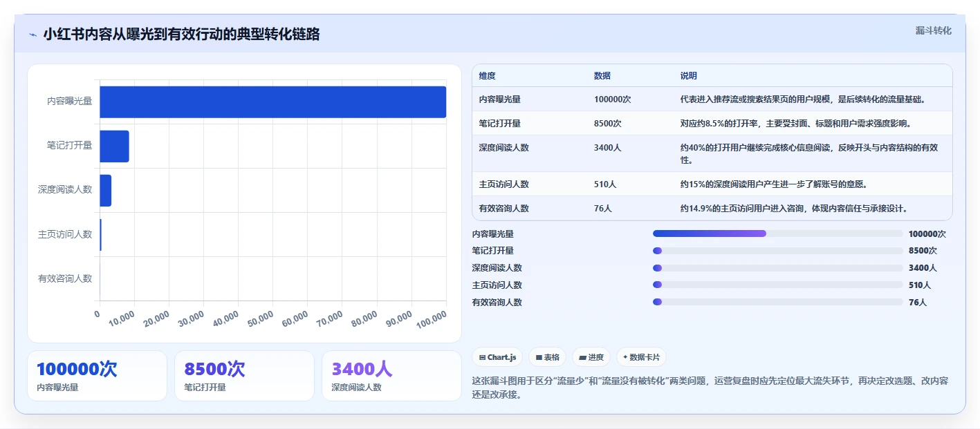
Task: Click the 深度阅读人数 label on the chart axis
Action: 65,190
